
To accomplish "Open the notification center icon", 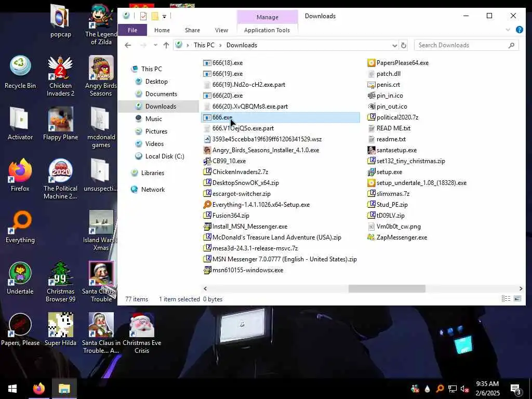I will point(515,389).
